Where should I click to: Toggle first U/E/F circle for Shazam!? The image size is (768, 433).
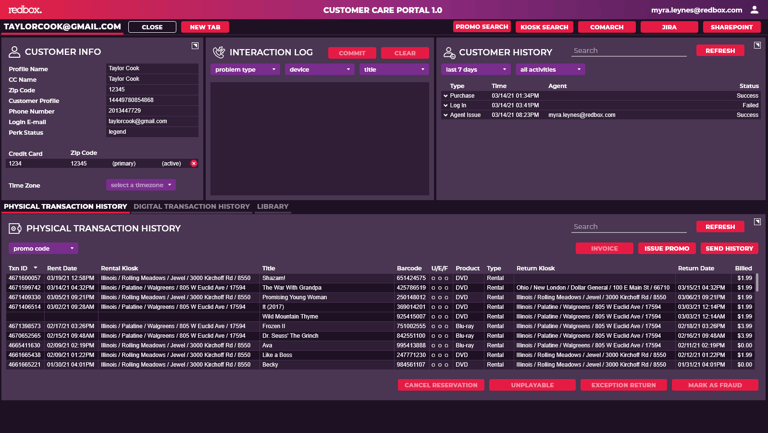pos(433,278)
